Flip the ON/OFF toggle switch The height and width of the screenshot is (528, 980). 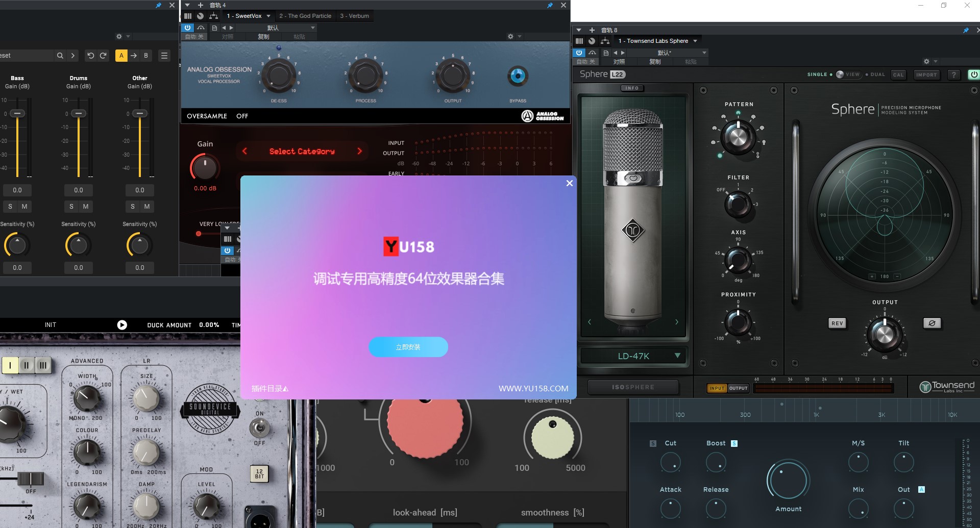coord(260,428)
